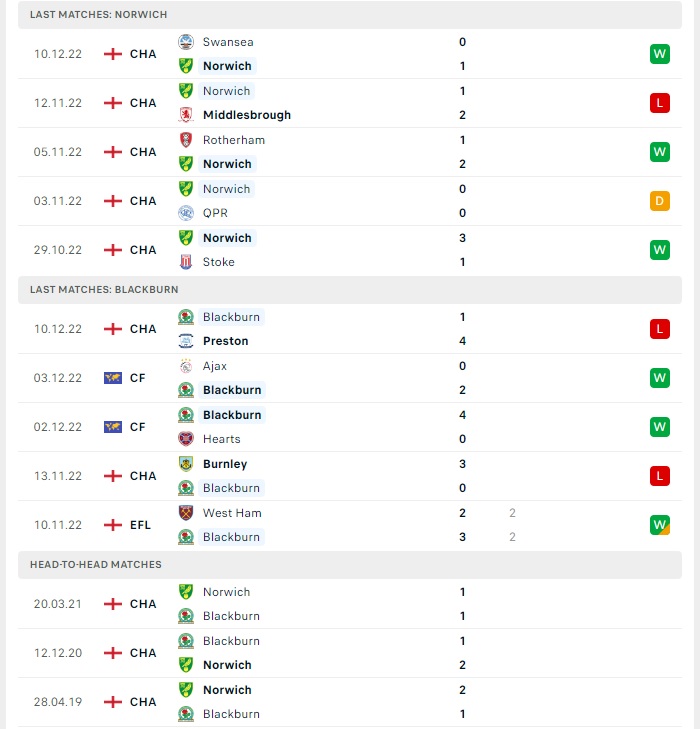The image size is (700, 729).
Task: Click the QPR club crest icon
Action: pos(186,212)
